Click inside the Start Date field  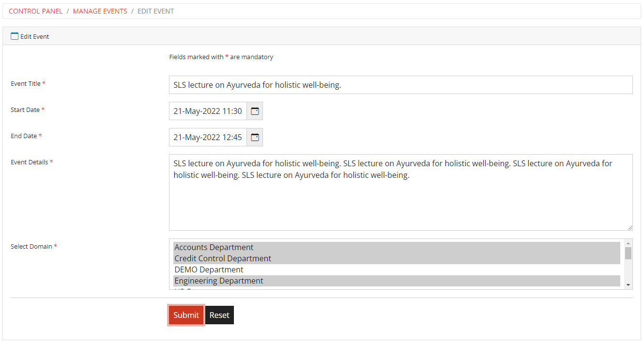[208, 111]
